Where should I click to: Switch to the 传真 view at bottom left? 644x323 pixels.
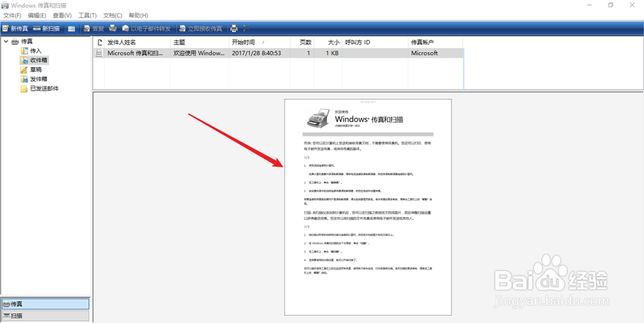(45, 304)
